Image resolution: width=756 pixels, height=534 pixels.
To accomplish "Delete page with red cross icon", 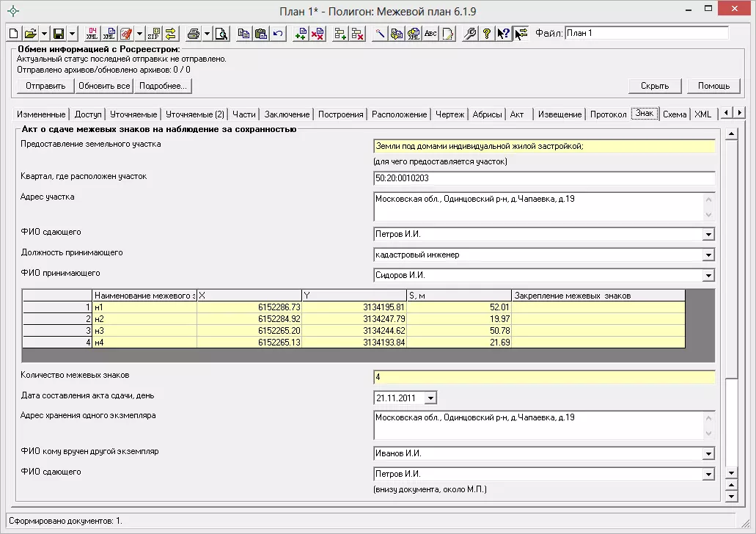I will 318,33.
